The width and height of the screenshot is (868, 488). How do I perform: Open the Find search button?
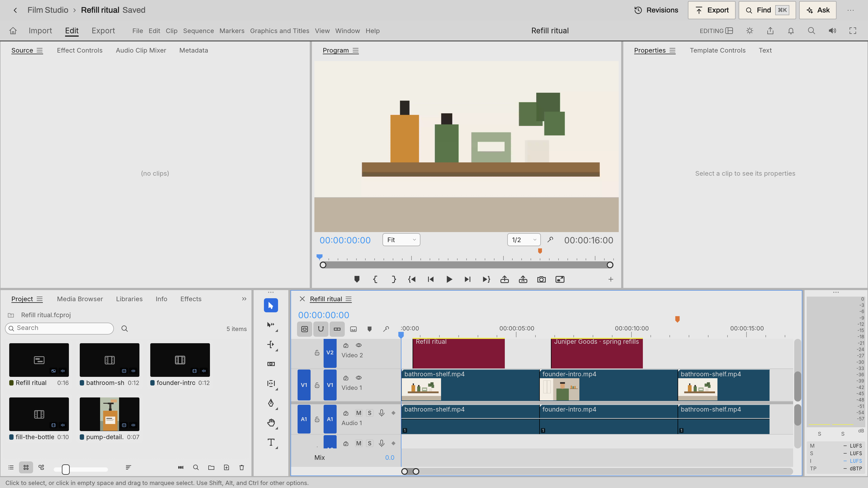[767, 10]
